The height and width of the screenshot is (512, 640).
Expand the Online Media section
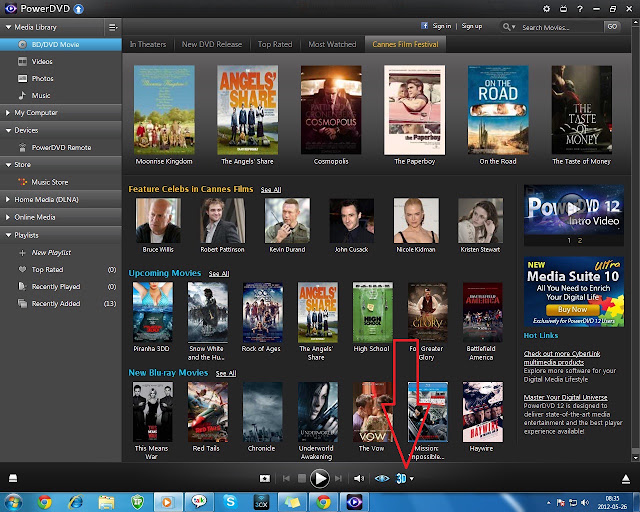pos(8,217)
